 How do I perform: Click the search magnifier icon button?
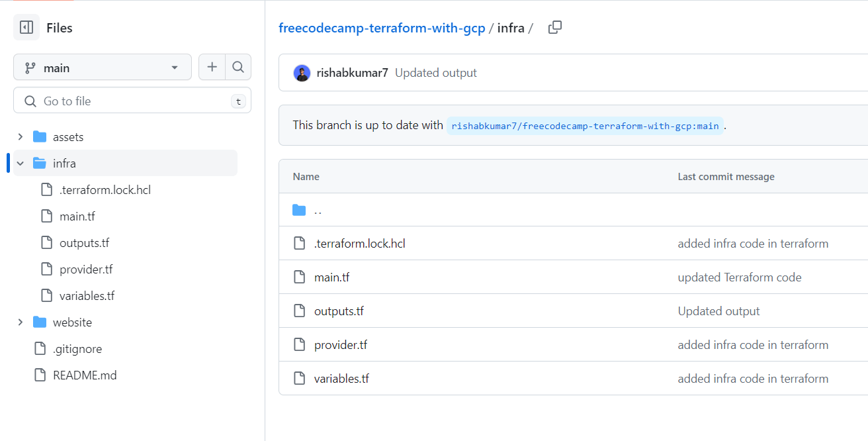point(238,68)
